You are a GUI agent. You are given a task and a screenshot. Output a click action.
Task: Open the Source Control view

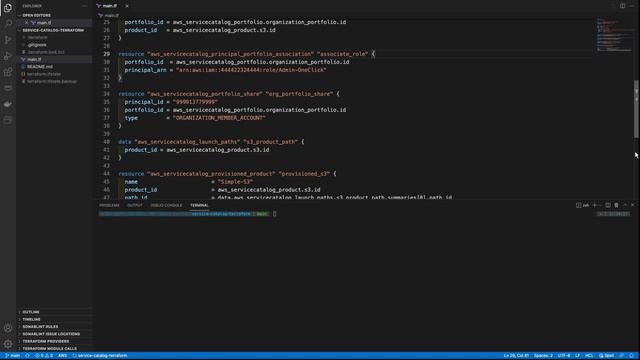point(8,40)
